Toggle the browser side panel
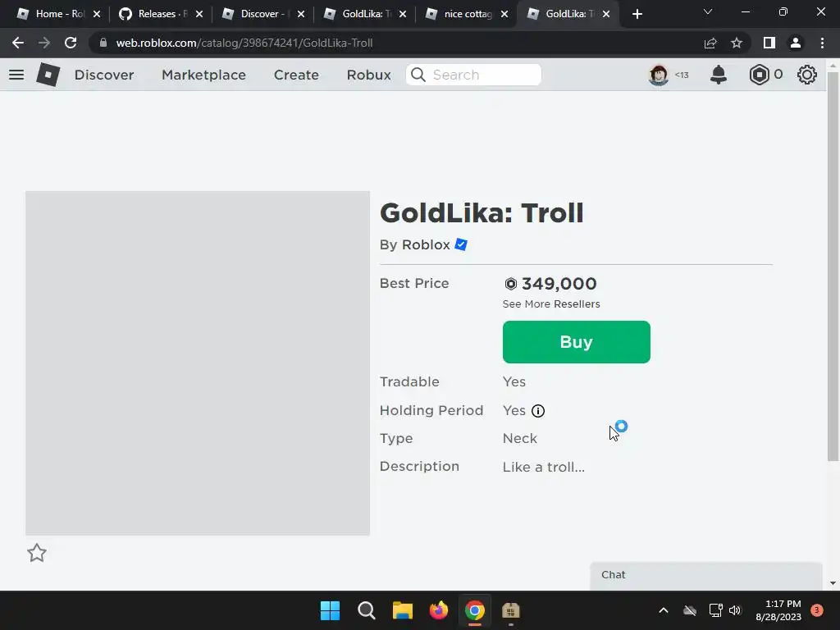 point(769,43)
